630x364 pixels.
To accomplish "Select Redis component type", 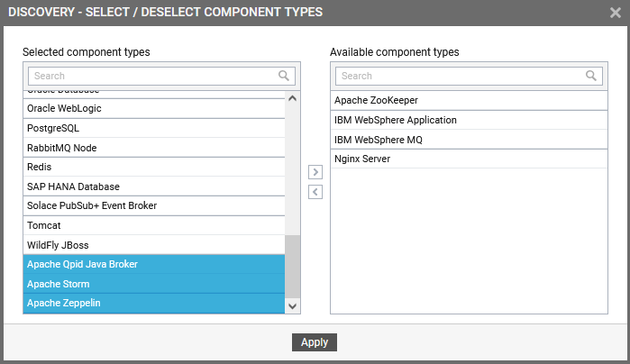I will [154, 168].
